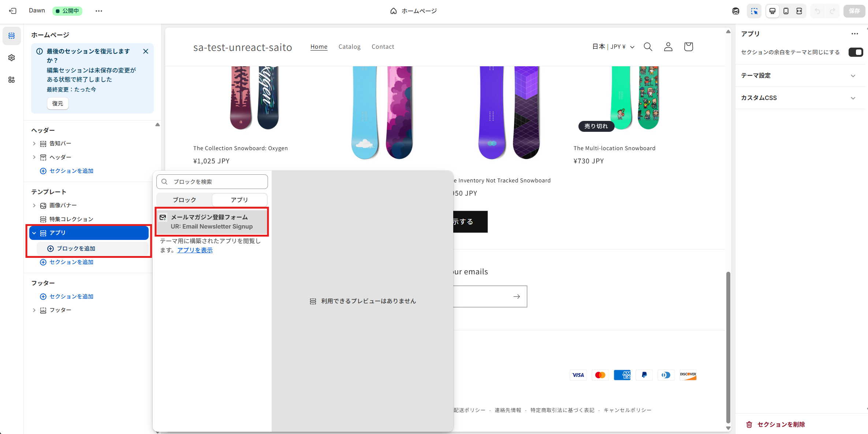
Task: Select メールマガジン登録フォーム app block
Action: [x=212, y=222]
